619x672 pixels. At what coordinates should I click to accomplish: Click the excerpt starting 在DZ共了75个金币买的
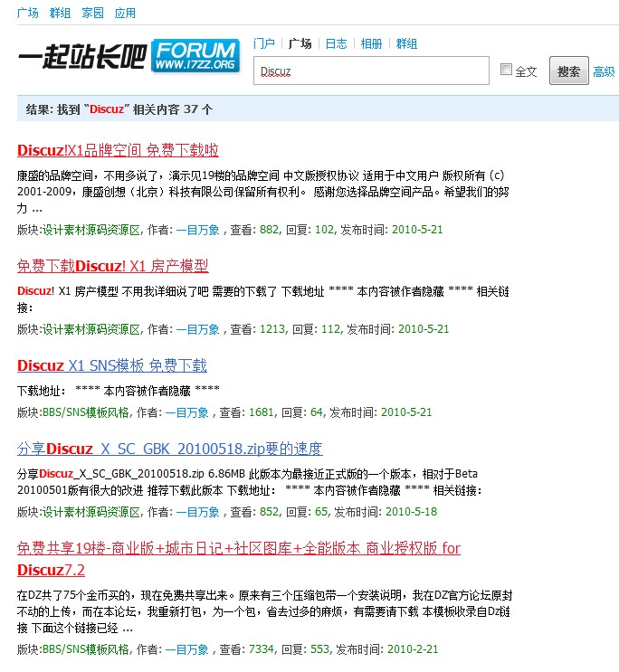[x=264, y=612]
